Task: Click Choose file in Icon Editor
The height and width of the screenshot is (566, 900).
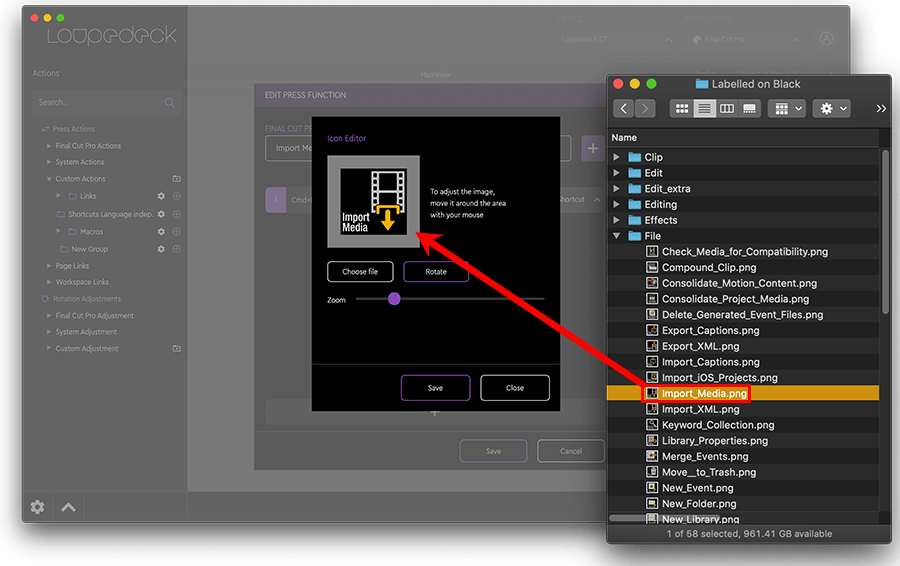Action: [360, 272]
